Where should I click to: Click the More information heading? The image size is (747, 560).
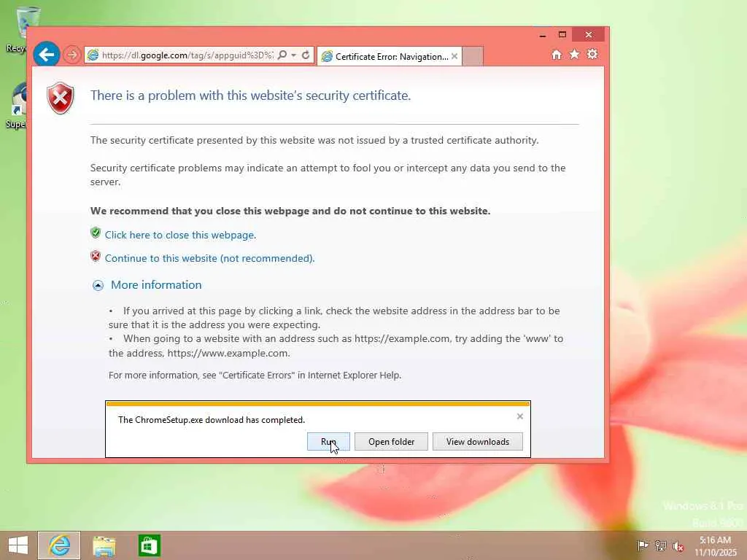click(x=156, y=285)
